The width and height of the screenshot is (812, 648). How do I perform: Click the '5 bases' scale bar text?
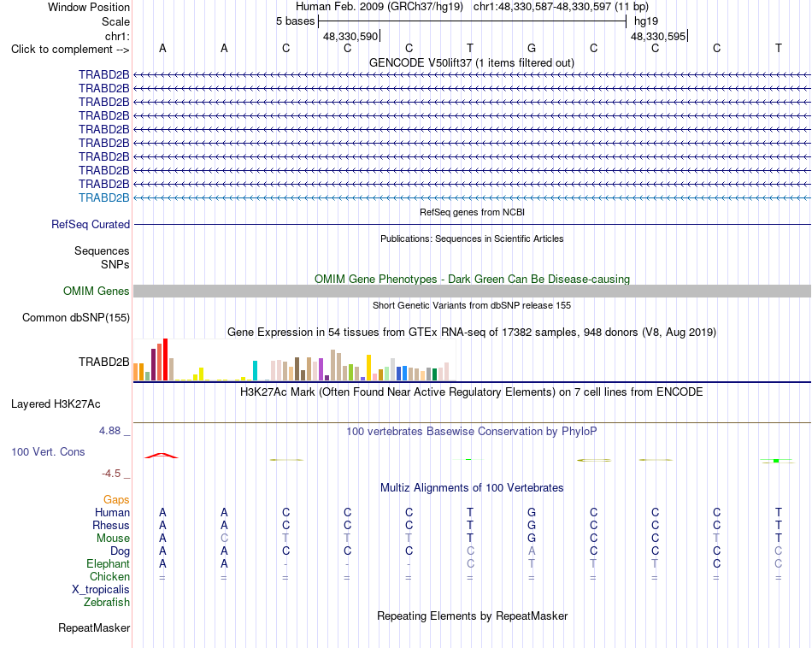[x=295, y=21]
